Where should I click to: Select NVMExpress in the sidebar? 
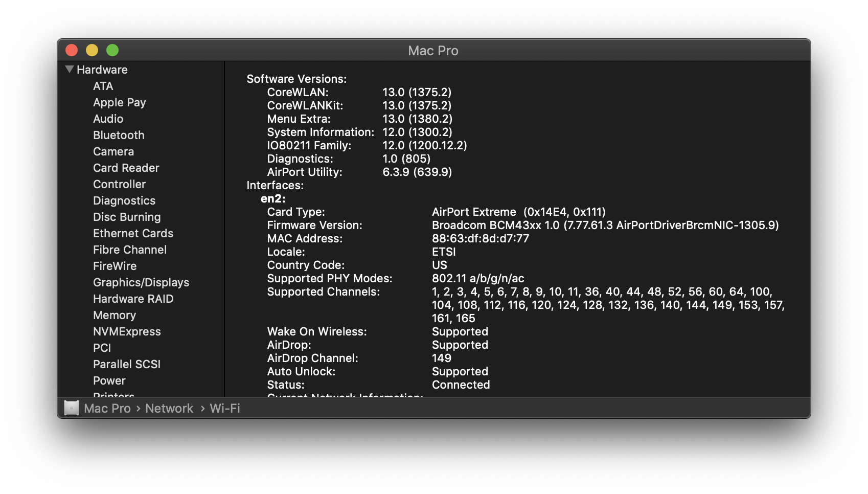pyautogui.click(x=127, y=331)
